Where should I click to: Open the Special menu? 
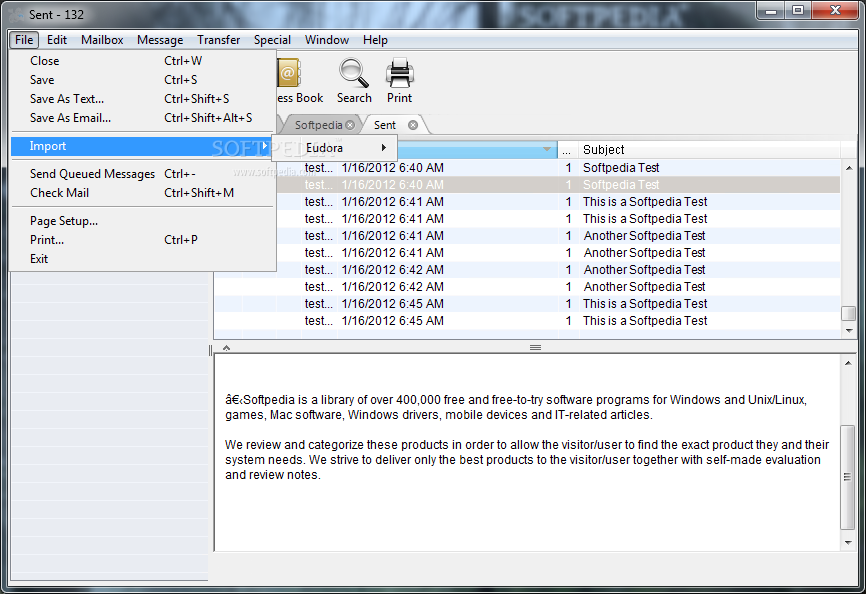click(272, 40)
